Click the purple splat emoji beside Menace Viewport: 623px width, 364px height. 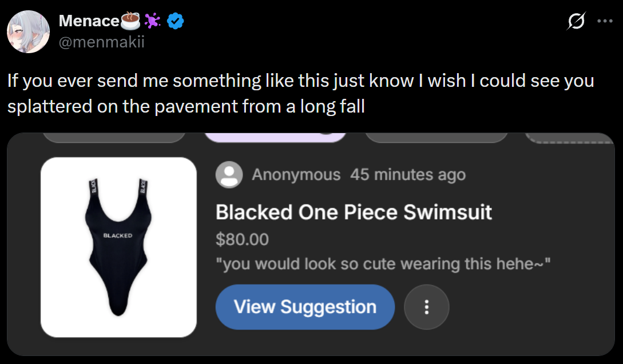point(153,21)
